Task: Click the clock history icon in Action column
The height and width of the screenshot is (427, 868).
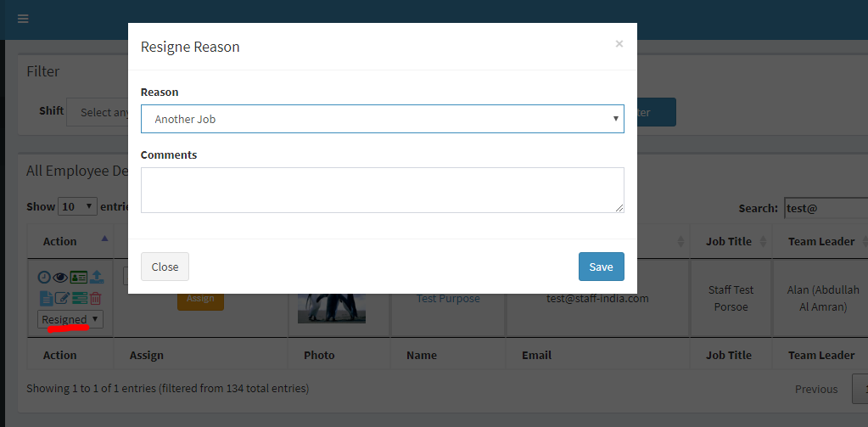Action: coord(44,278)
